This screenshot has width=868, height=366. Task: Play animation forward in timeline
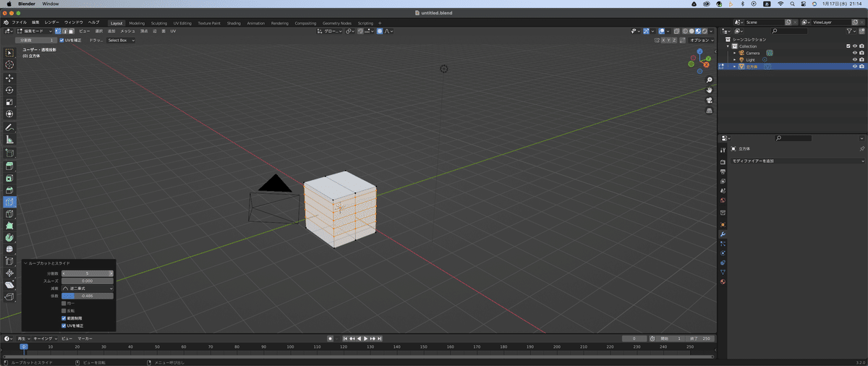click(365, 339)
